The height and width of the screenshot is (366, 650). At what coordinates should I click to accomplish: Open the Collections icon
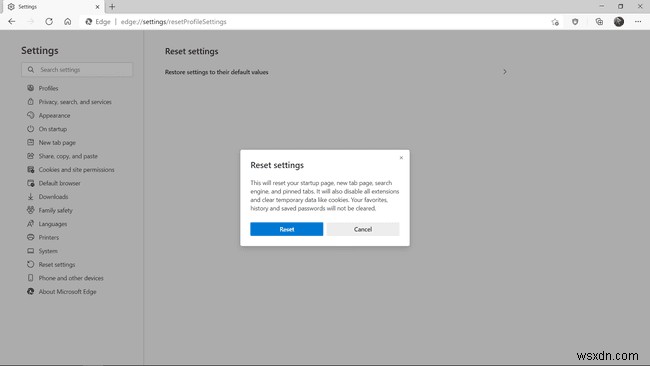pos(599,22)
